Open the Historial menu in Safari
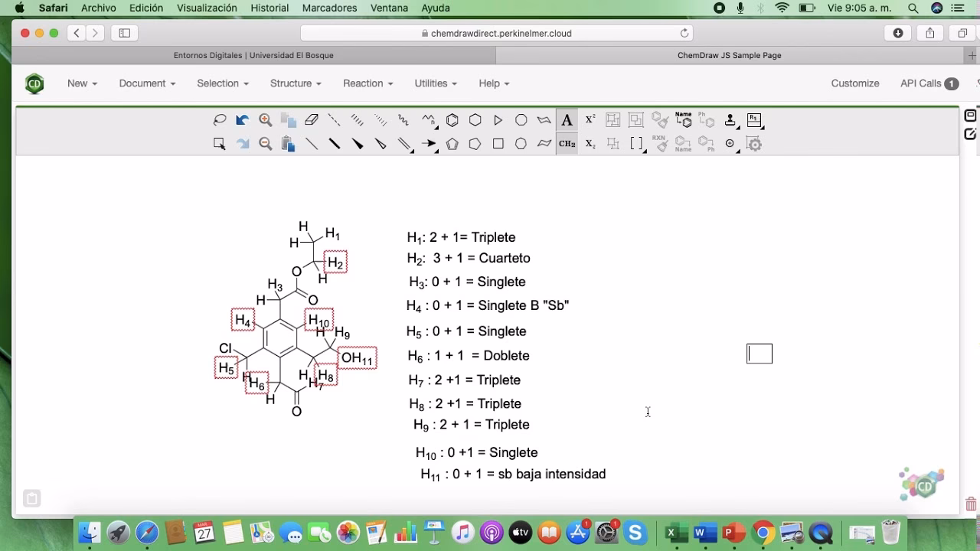Screen dimensions: 980x551 tap(269, 8)
